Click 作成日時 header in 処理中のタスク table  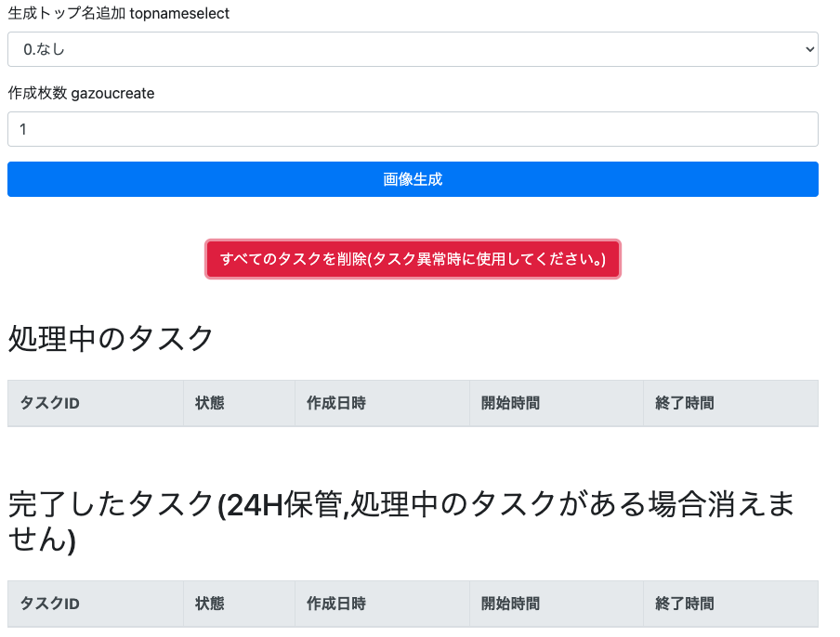click(335, 403)
